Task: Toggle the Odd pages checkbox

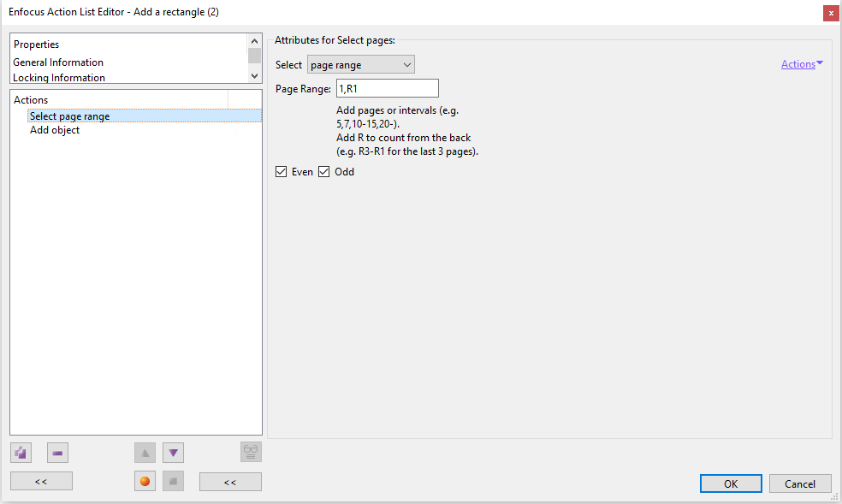Action: 323,172
